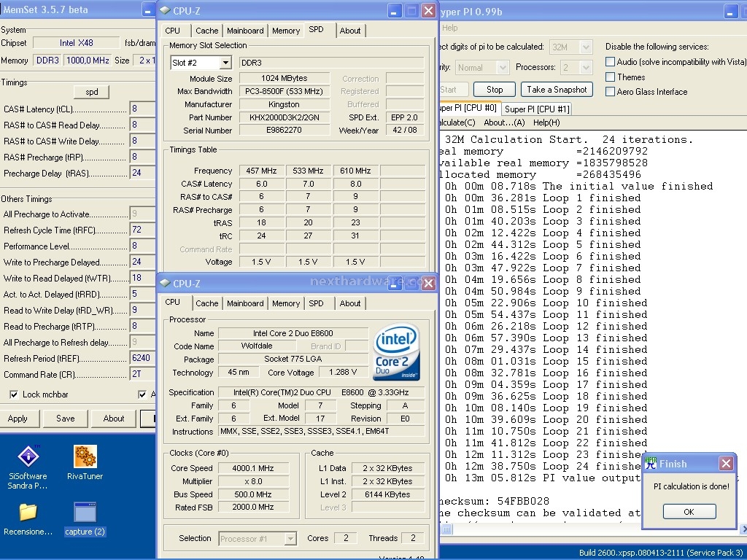Image resolution: width=747 pixels, height=560 pixels.
Task: Click Take a Snapshot in Super PI
Action: tap(557, 90)
